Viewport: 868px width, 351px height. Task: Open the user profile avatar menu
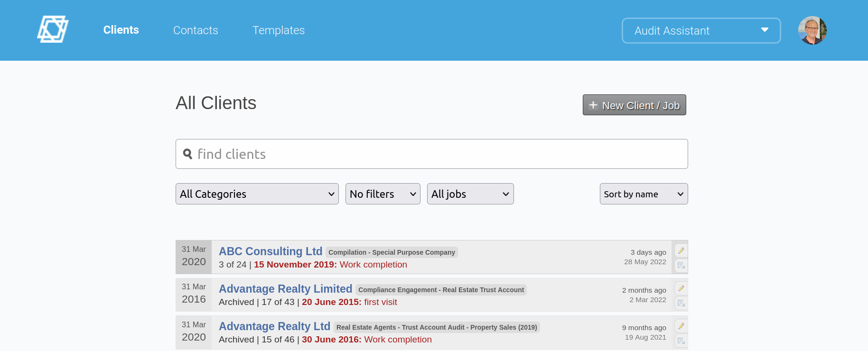pos(812,30)
